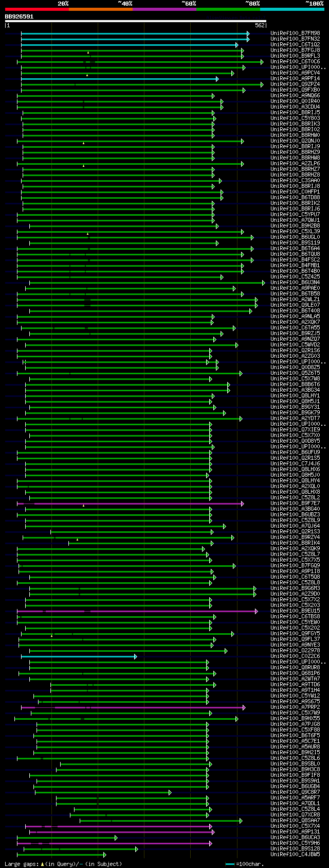Select UniRef100_B8B6T6 label

pyautogui.click(x=295, y=385)
